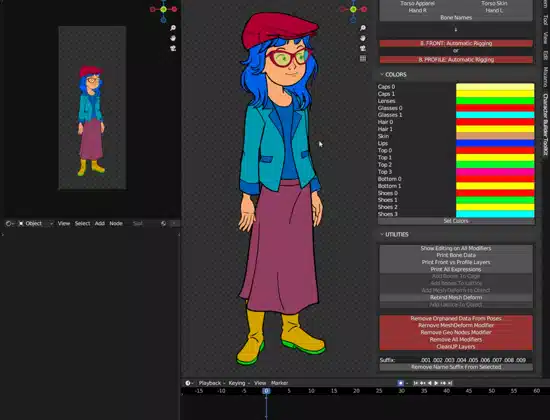The height and width of the screenshot is (420, 550).
Task: Open timeline editor type selector icon
Action: [x=189, y=383]
